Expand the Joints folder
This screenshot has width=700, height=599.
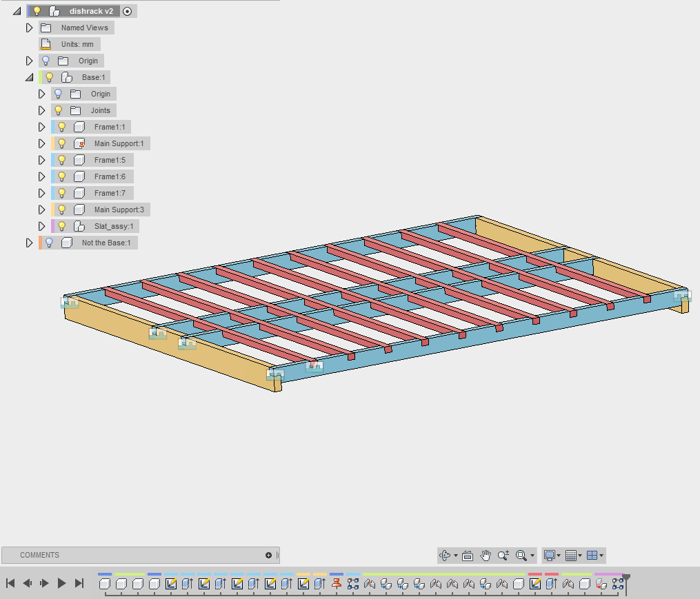pos(41,110)
